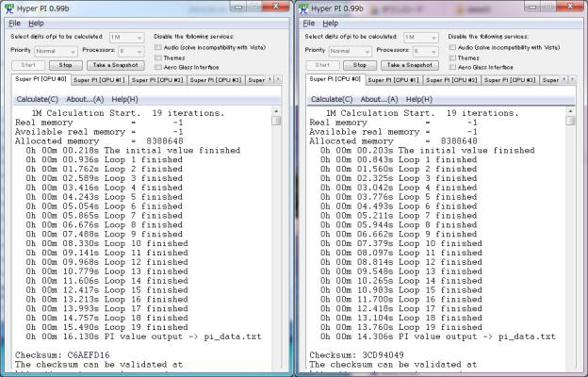Screen dimensions: 588x377
Task: Click the 00.218s initial value finished line
Action: [x=133, y=151]
